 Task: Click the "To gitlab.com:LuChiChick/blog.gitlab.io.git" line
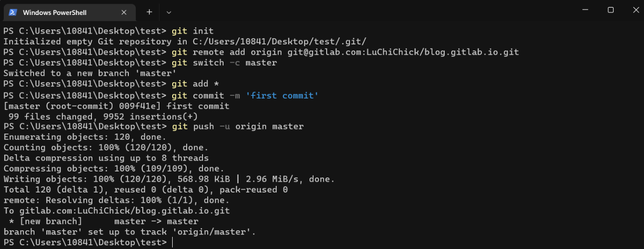click(x=117, y=211)
